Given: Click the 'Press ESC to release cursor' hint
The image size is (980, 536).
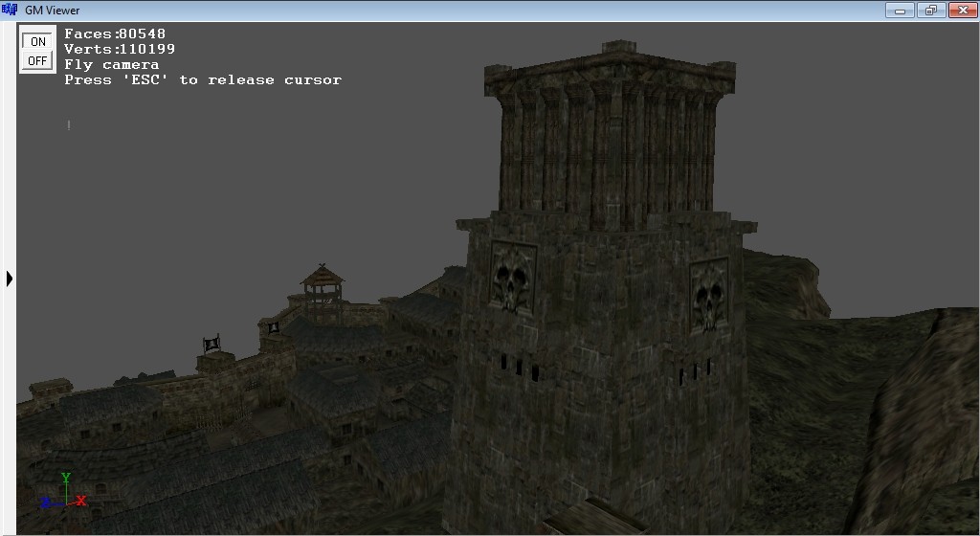Looking at the screenshot, I should pos(203,80).
